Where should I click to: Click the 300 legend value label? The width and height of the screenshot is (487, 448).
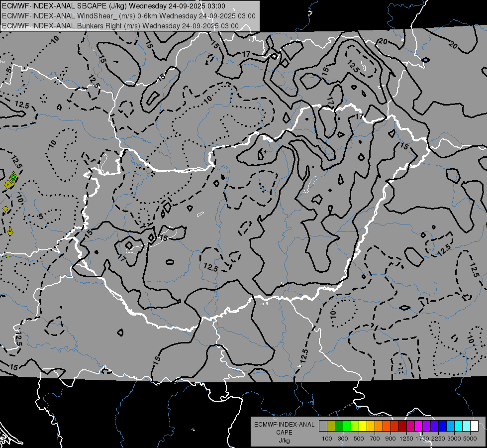343,439
